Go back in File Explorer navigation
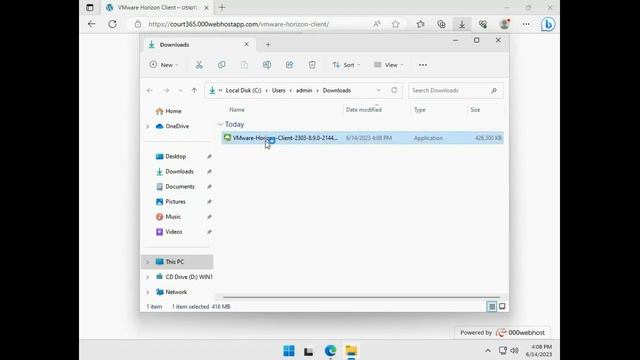The image size is (640, 360). coord(149,91)
